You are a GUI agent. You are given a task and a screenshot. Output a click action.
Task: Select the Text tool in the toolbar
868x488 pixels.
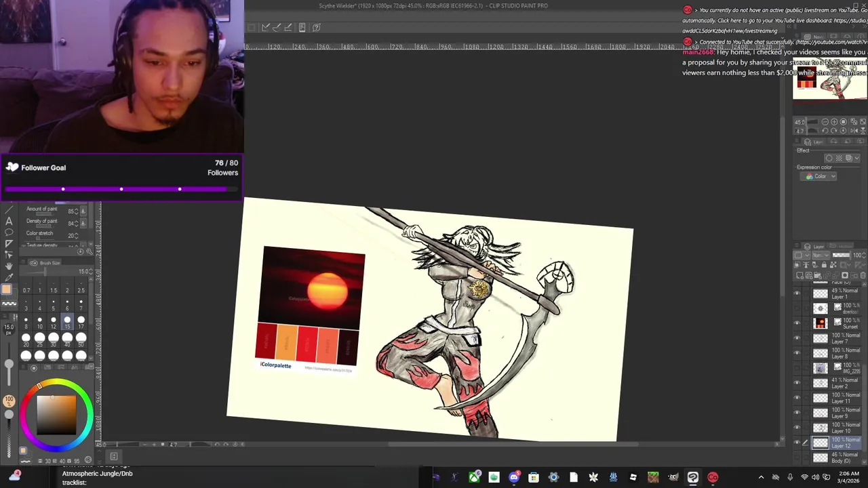coord(9,221)
